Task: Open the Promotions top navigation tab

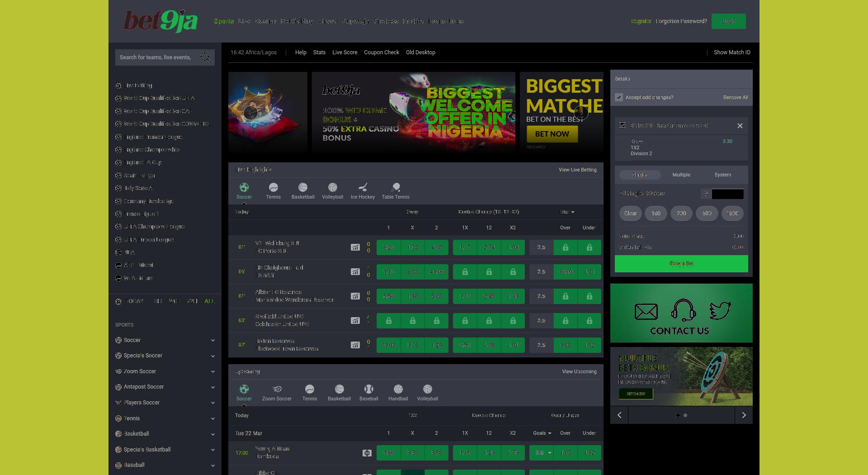Action: 446,21
